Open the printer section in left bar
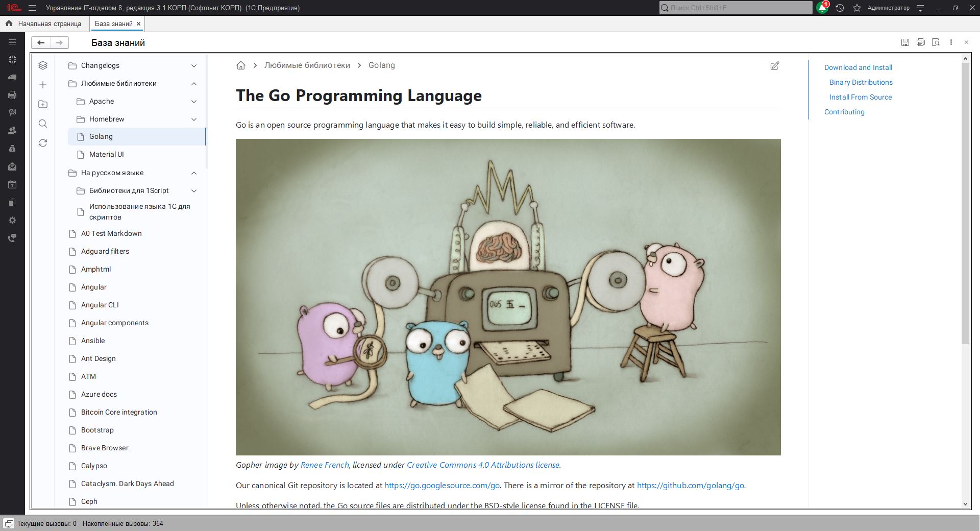This screenshot has width=980, height=531. pyautogui.click(x=12, y=95)
